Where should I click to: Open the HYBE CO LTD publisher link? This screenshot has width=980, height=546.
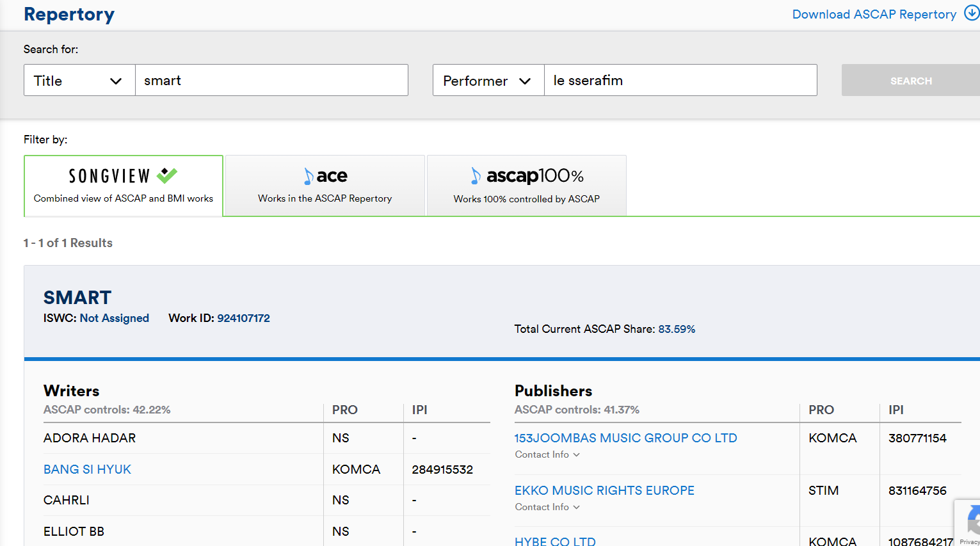point(555,541)
